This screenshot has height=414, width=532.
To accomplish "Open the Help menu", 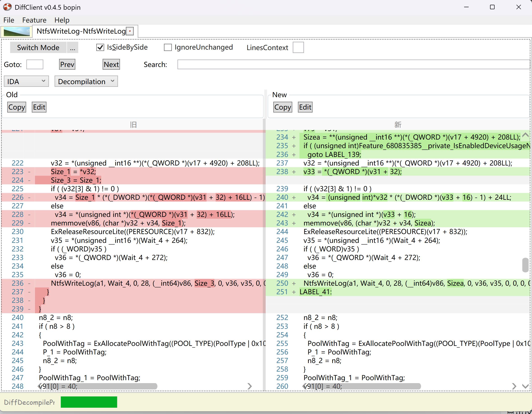I will tap(62, 20).
